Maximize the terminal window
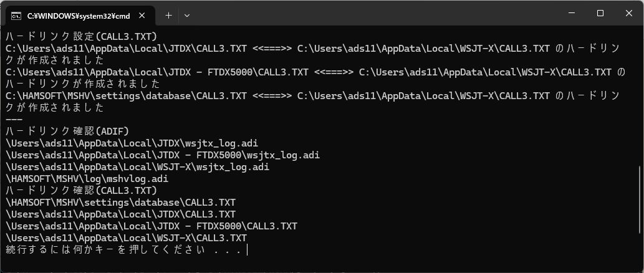Screen dimensions: 644x273 [600, 14]
